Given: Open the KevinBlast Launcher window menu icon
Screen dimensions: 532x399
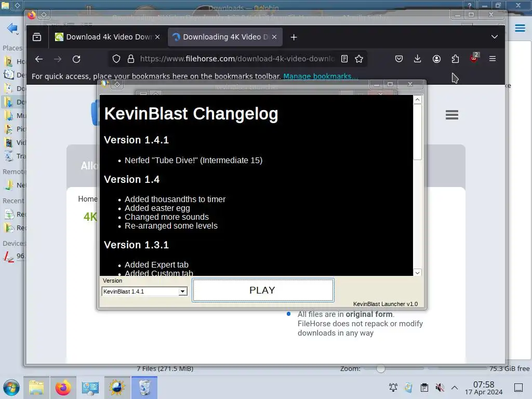Looking at the screenshot, I should (x=104, y=84).
